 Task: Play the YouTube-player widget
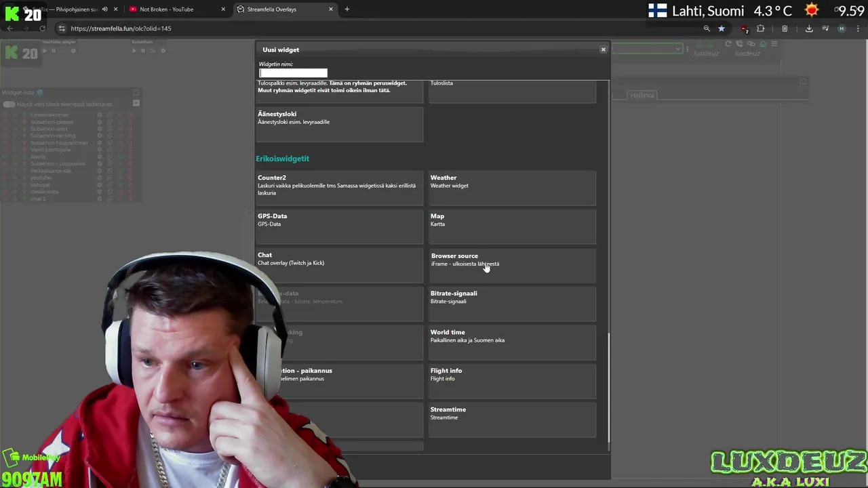45,51
